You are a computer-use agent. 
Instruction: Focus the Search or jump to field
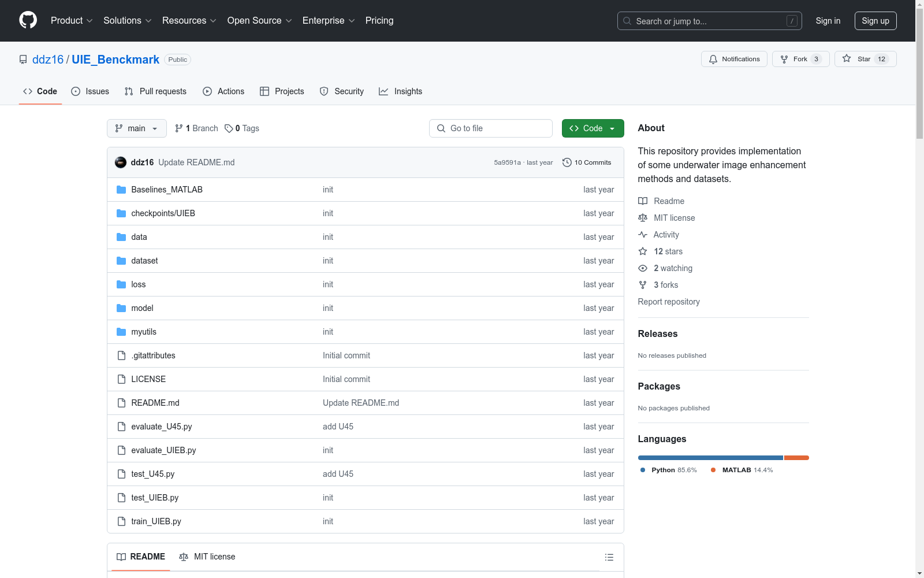(x=709, y=21)
